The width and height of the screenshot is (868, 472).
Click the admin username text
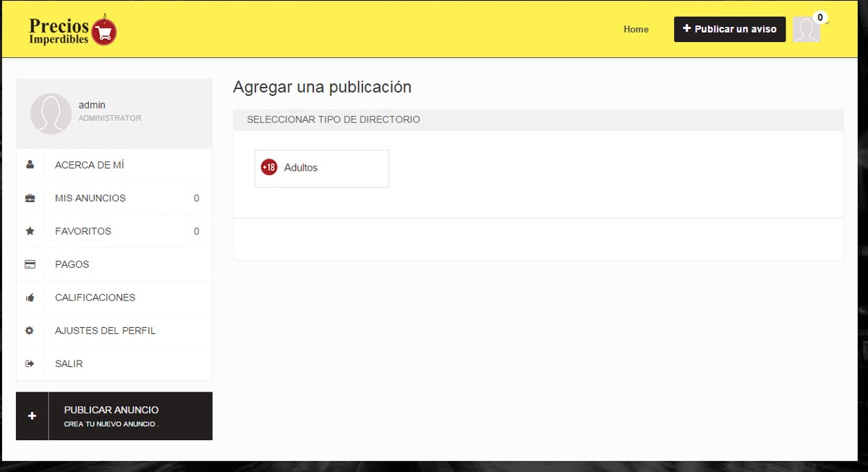[x=92, y=105]
